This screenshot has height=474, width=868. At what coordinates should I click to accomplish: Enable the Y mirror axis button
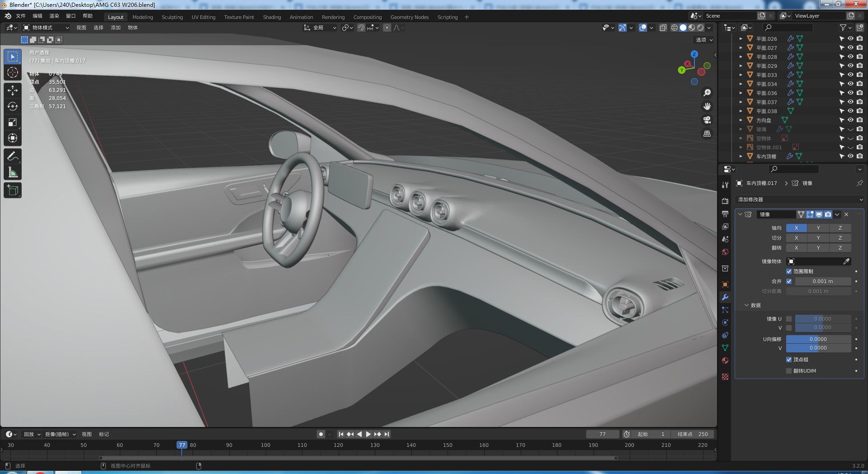[x=818, y=228]
